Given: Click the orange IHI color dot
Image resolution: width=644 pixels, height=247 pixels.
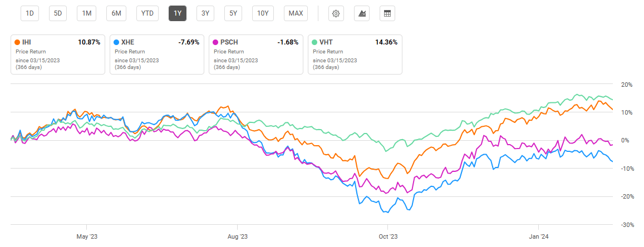Looking at the screenshot, I should pyautogui.click(x=18, y=42).
